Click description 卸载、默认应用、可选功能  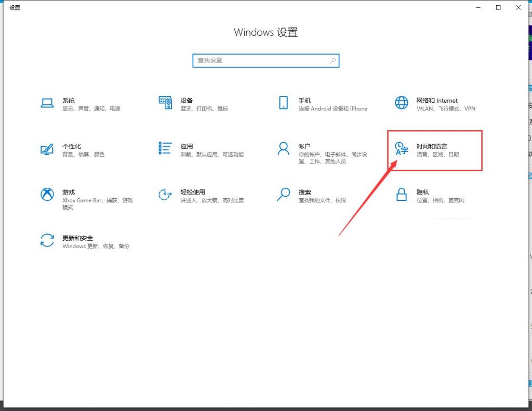point(212,155)
